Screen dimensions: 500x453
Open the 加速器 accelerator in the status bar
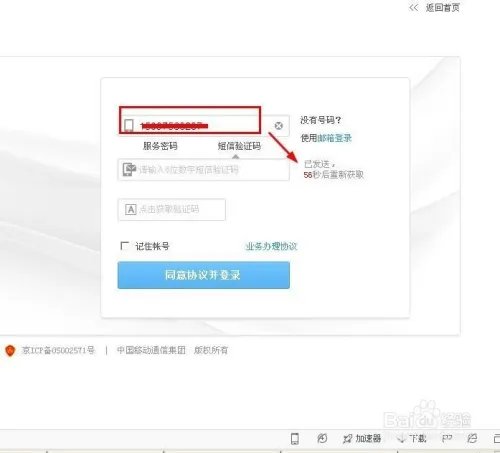(x=362, y=438)
